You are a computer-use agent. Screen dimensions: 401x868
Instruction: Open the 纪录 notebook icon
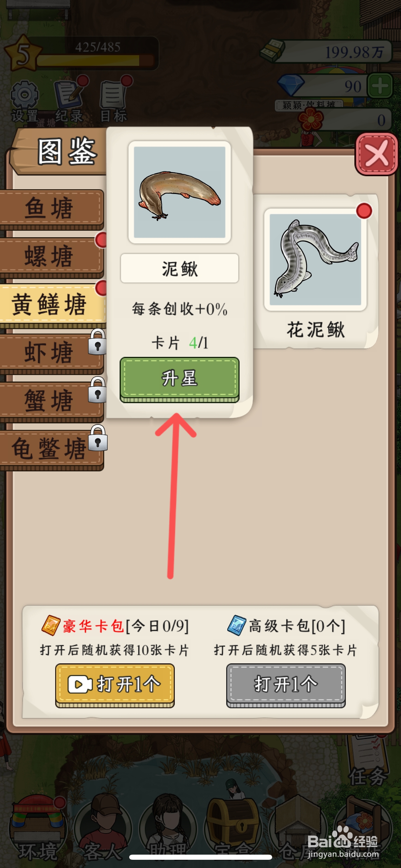pyautogui.click(x=69, y=99)
